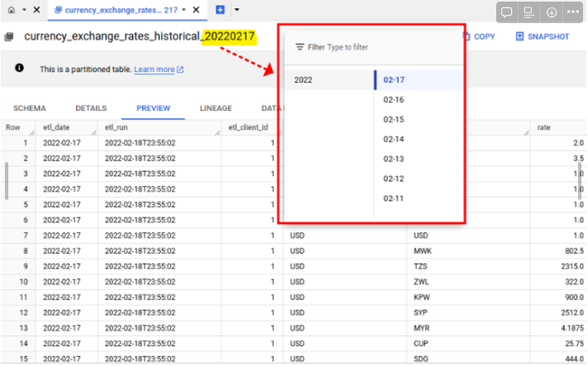Image resolution: width=588 pixels, height=366 pixels.
Task: Click the right vertical scrollbar handle
Action: [x=580, y=181]
